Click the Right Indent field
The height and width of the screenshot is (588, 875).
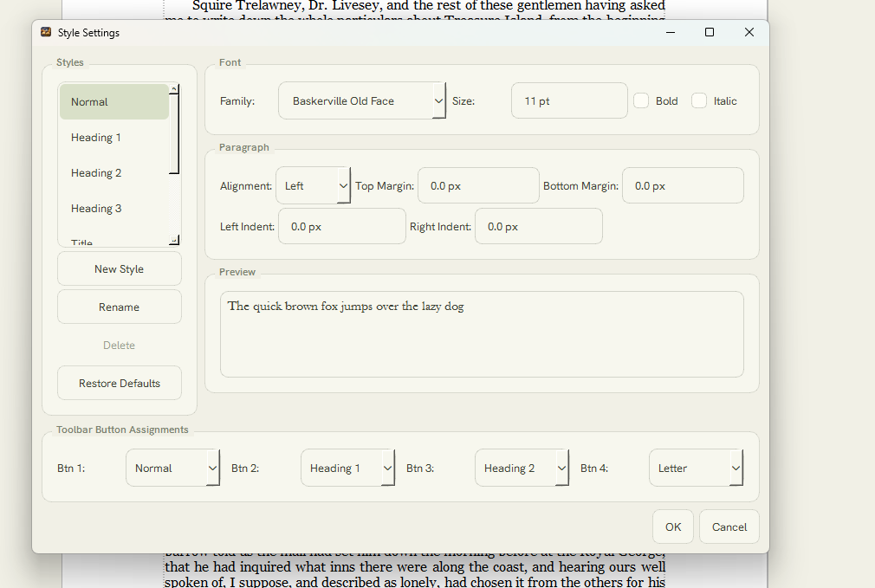pyautogui.click(x=539, y=227)
